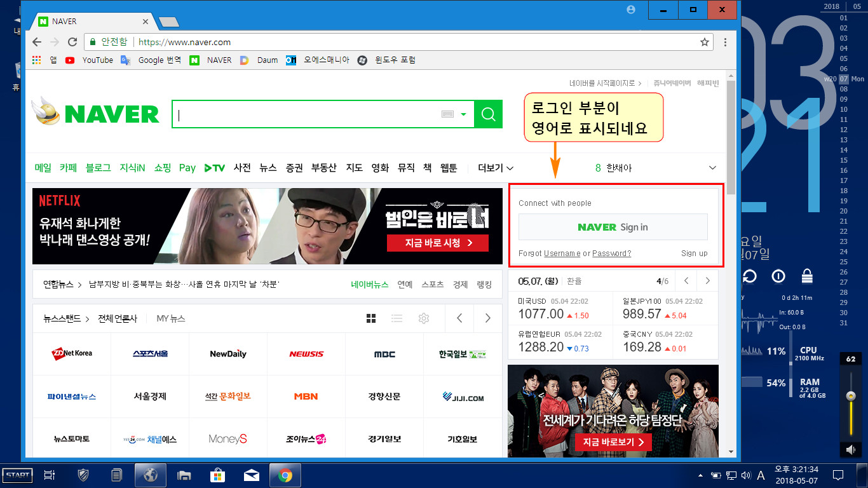Go to previous exchange rate panel
Viewport: 868px width, 488px height.
[686, 281]
